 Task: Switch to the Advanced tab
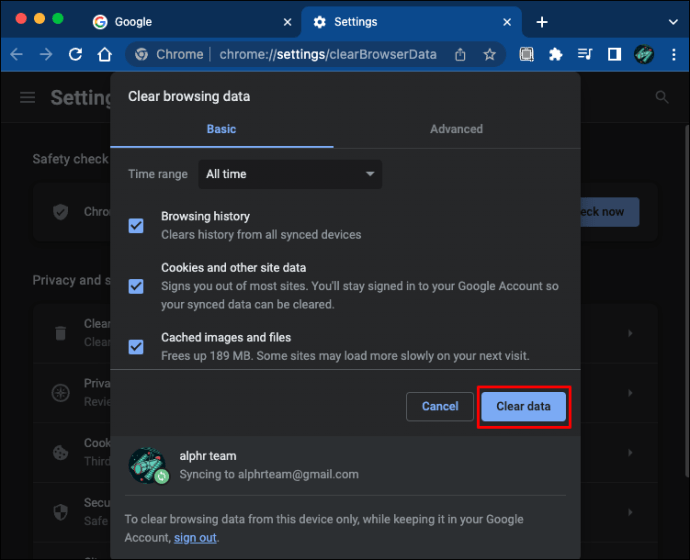[x=456, y=129]
